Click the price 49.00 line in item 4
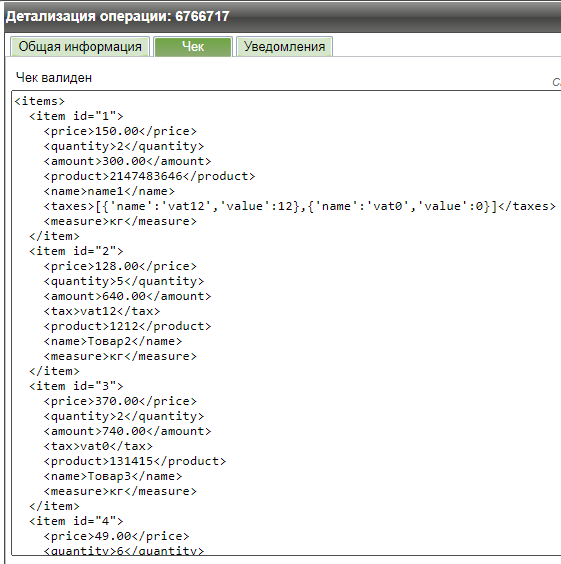 (x=116, y=536)
